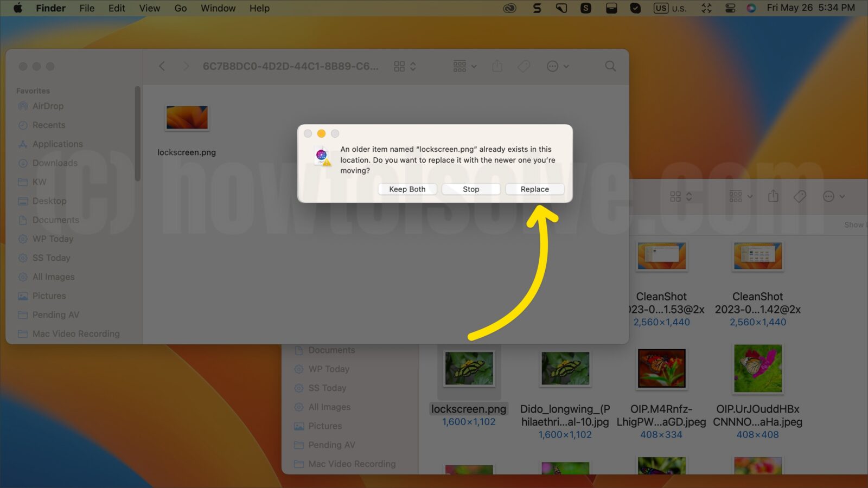The width and height of the screenshot is (868, 488).
Task: Open the Window menu in the menu bar
Action: 218,8
